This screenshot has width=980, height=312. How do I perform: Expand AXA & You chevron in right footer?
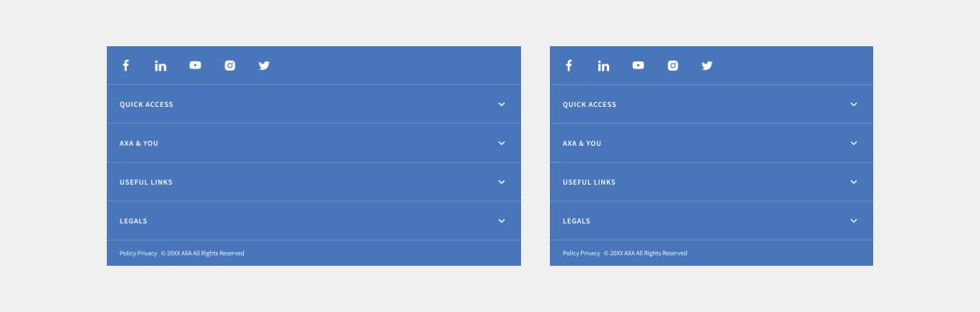click(854, 143)
